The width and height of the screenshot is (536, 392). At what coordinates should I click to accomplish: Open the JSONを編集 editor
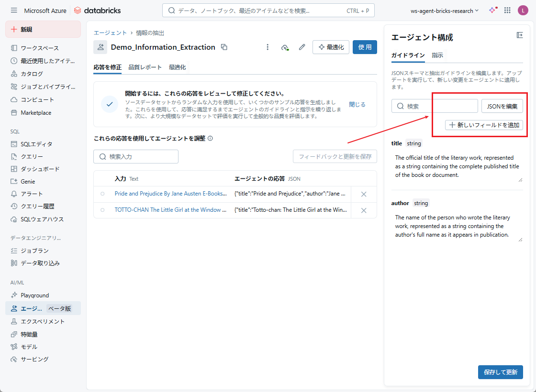coord(502,106)
